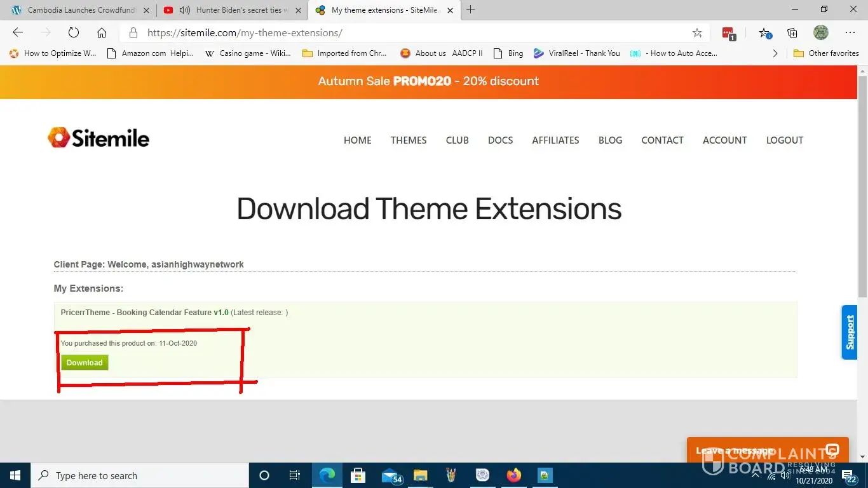Go back using the back arrow
868x488 pixels.
click(x=18, y=33)
